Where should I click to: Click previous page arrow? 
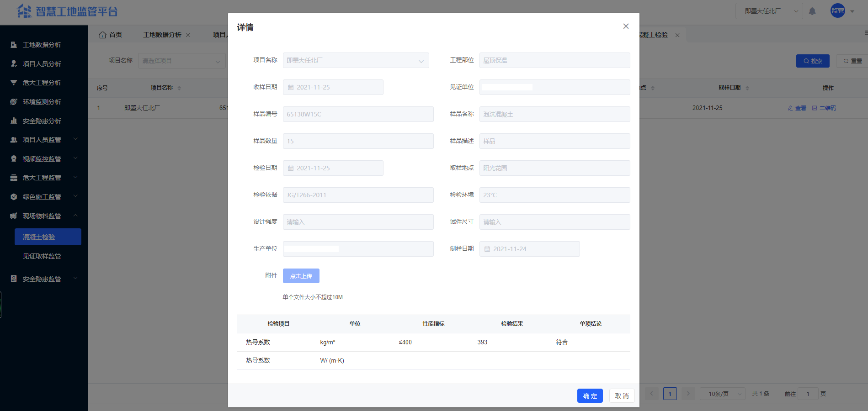652,394
